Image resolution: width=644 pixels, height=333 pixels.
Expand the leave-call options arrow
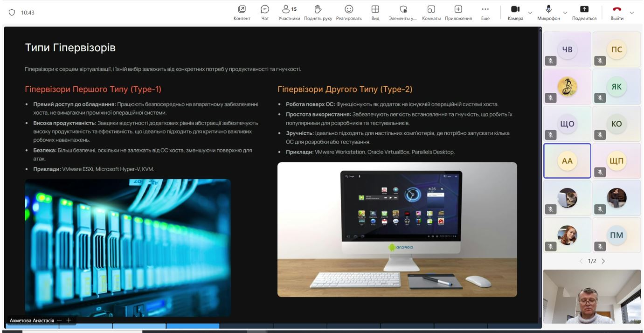632,13
